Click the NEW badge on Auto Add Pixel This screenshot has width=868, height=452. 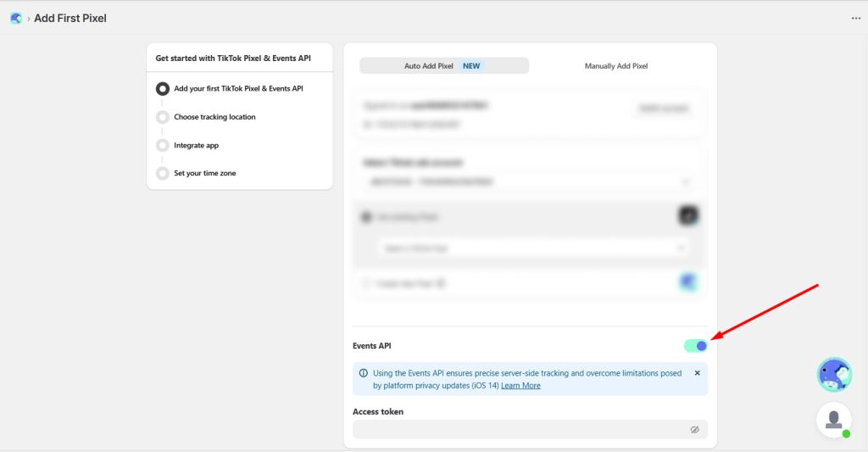click(471, 65)
